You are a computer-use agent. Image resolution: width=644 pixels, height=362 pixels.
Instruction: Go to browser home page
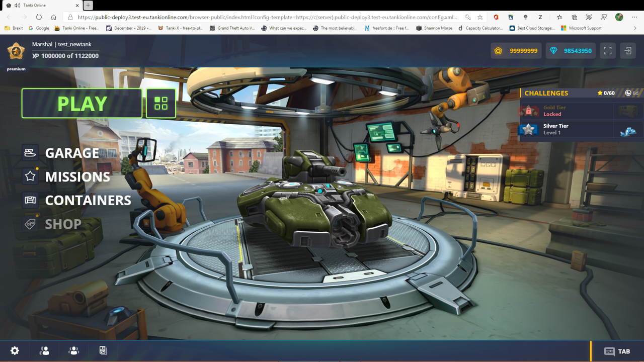pos(54,17)
